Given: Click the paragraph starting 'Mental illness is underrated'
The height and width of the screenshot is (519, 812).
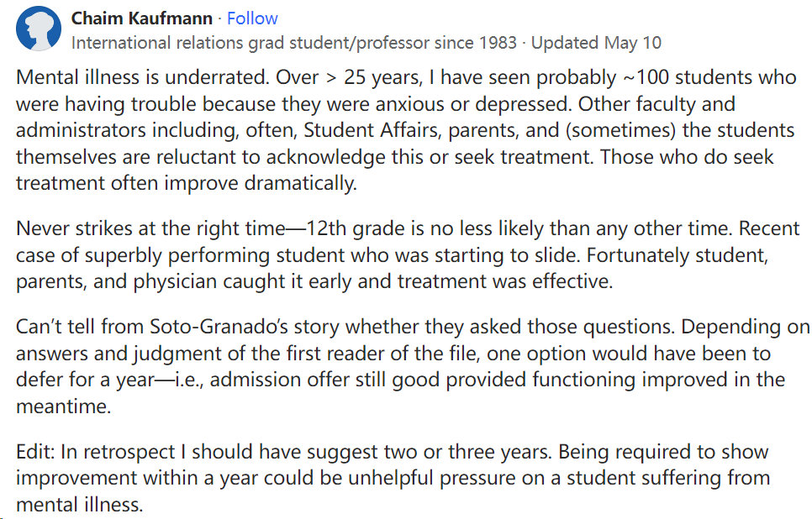Looking at the screenshot, I should (x=403, y=130).
